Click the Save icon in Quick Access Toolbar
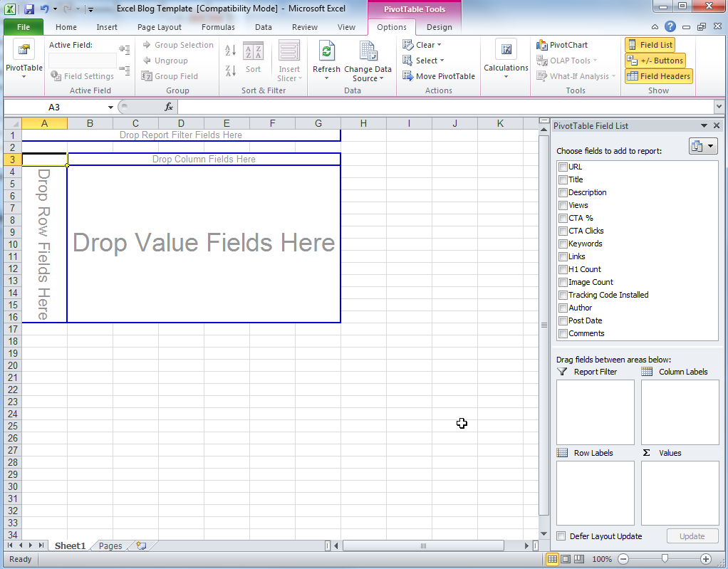Viewport: 728px width, 569px height. point(29,9)
